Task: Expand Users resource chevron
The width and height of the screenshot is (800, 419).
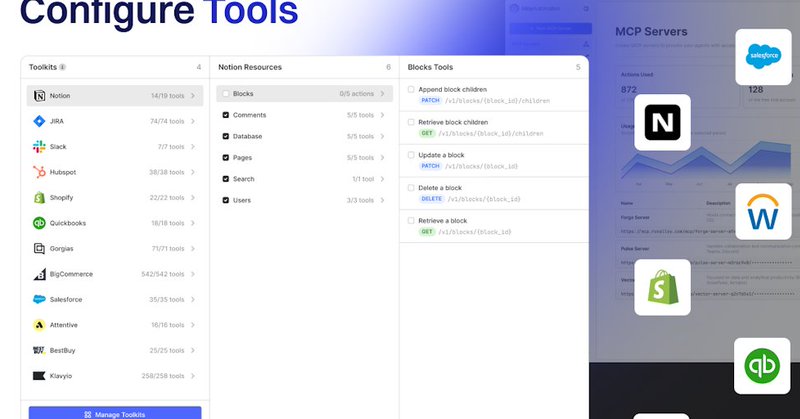Action: click(x=382, y=201)
